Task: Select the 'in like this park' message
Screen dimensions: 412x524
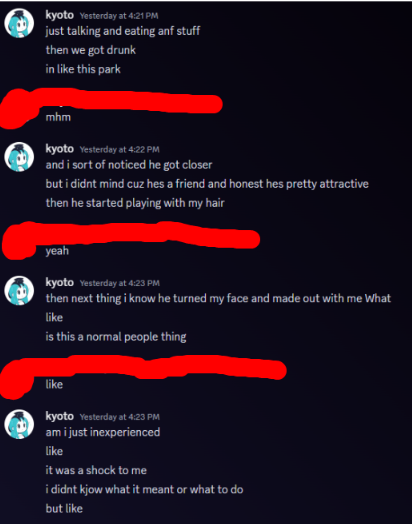Action: click(x=83, y=69)
